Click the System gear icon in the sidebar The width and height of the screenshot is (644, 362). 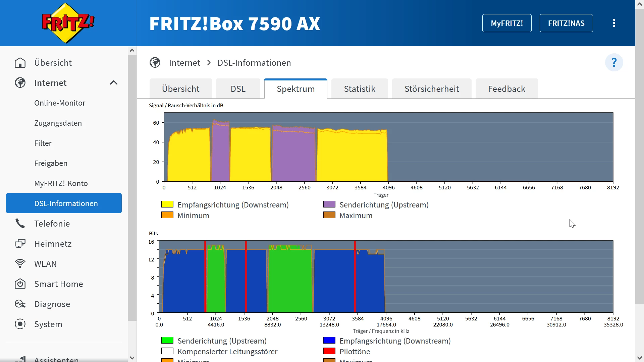pyautogui.click(x=20, y=324)
